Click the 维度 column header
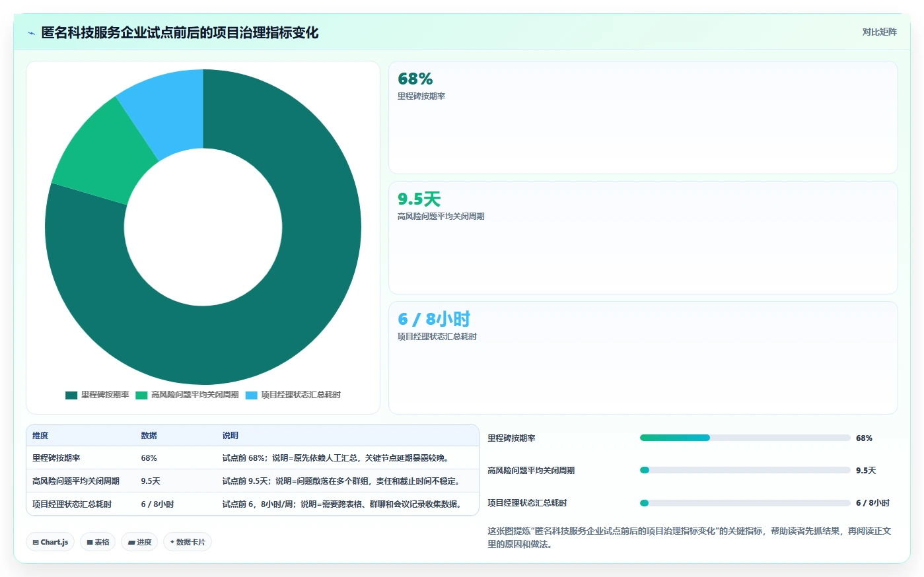 (40, 436)
